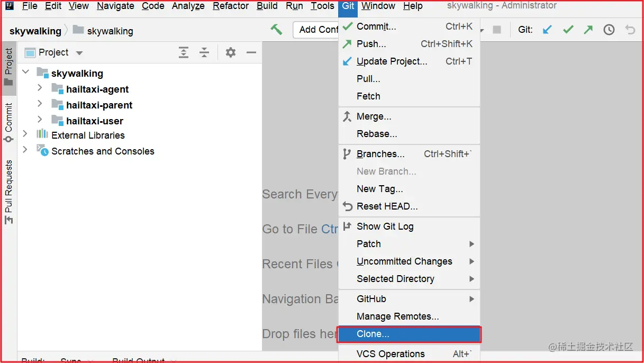Expand the hailtaxi-parent tree node
The width and height of the screenshot is (644, 363).
[40, 103]
